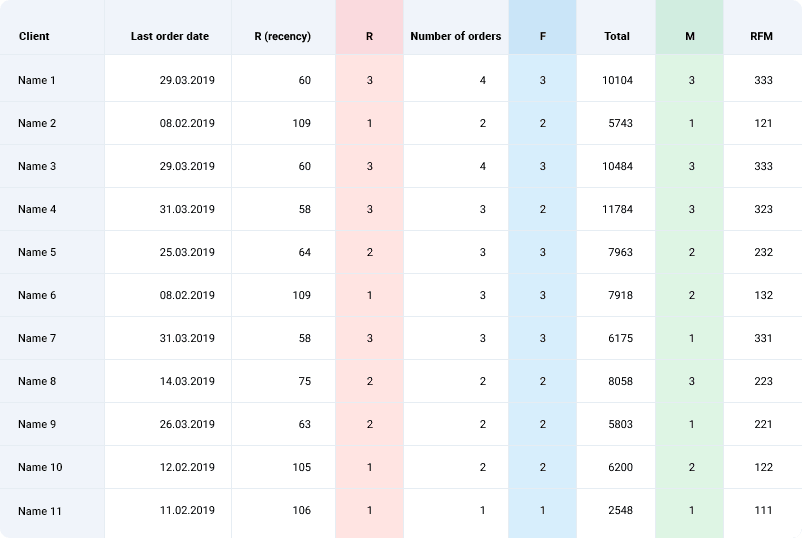Click the pink R score column header

[369, 36]
